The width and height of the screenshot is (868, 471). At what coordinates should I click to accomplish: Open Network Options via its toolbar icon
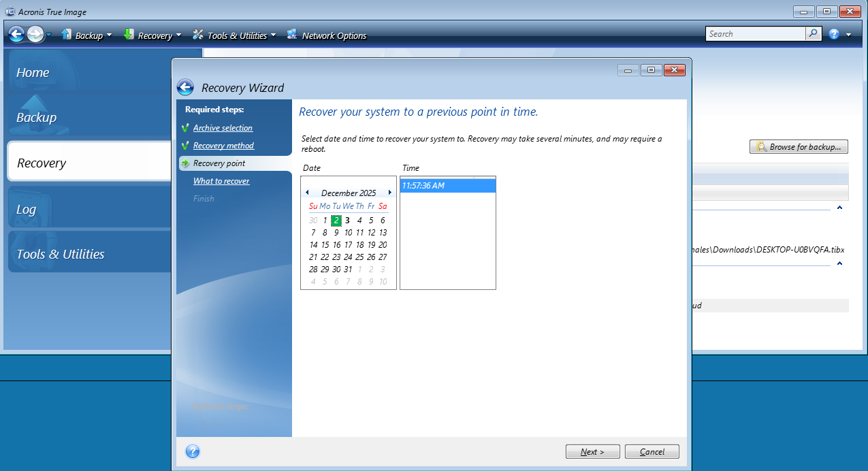pos(292,34)
